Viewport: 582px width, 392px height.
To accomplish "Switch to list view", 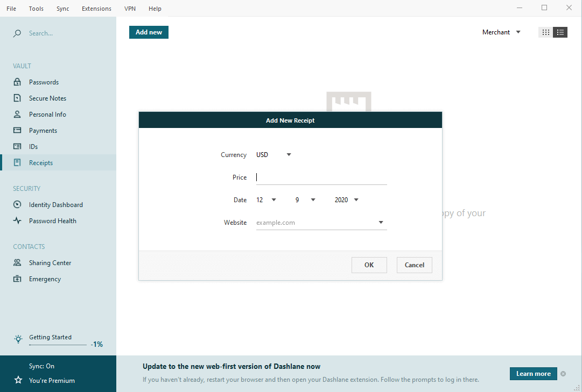I will [560, 32].
